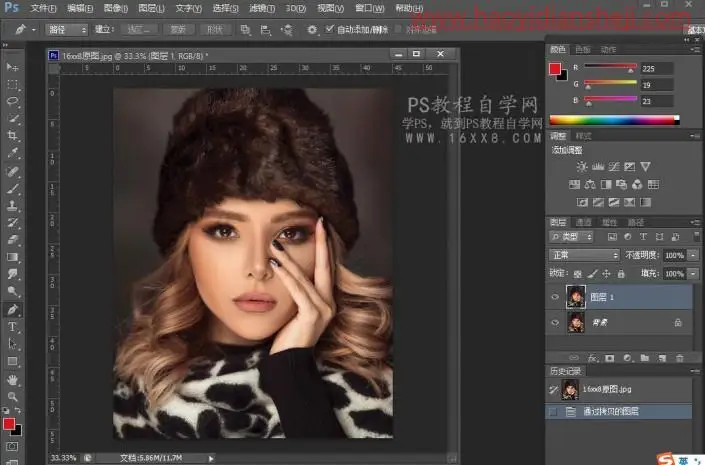Toggle lock all padlock
The height and width of the screenshot is (465, 705).
pyautogui.click(x=621, y=273)
